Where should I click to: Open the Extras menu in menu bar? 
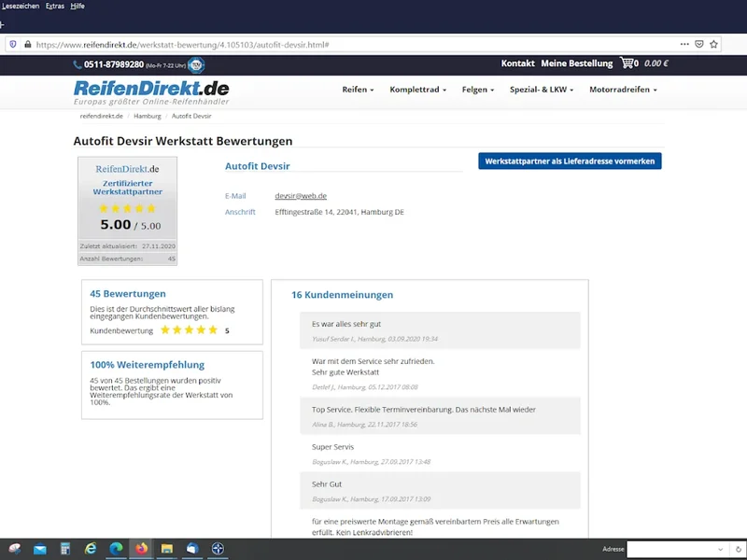pos(56,6)
